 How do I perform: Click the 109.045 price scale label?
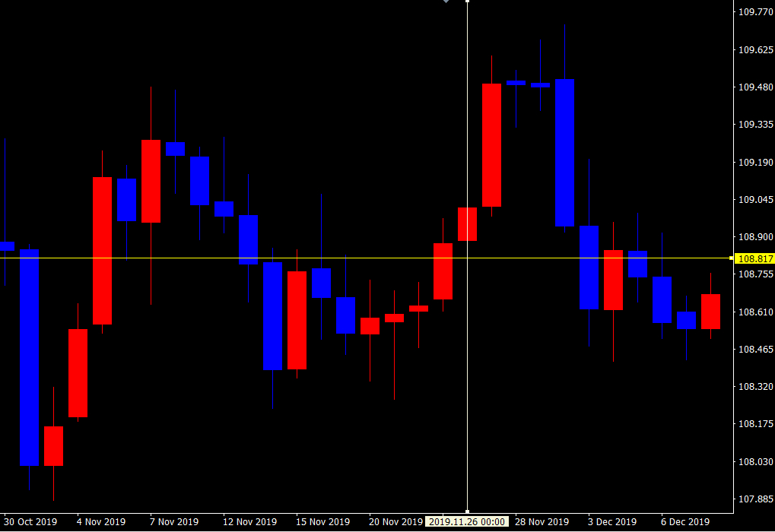(755, 200)
